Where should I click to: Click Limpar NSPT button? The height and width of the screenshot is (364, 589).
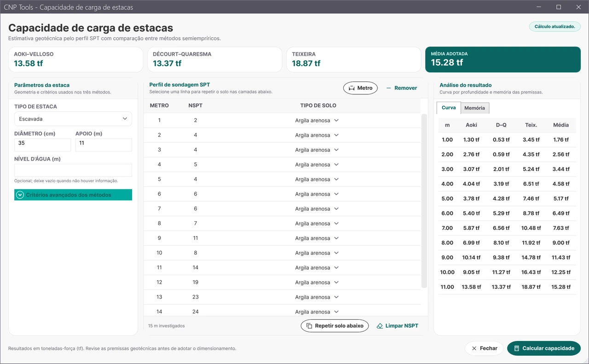398,326
